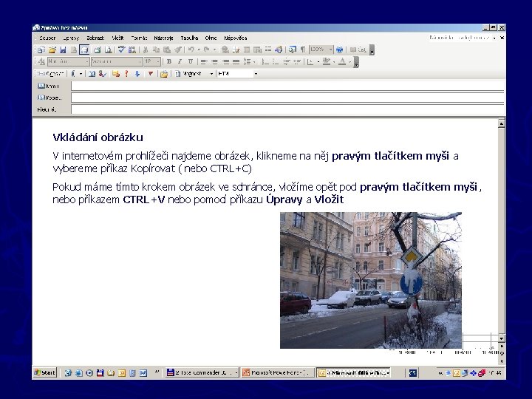Click the Cut scissors icon
532x399 pixels.
pos(146,50)
